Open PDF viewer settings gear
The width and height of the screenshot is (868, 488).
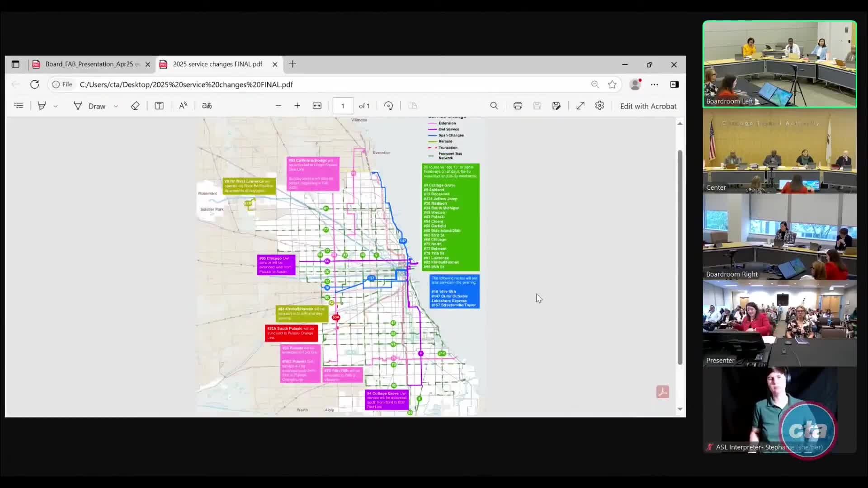coord(599,106)
